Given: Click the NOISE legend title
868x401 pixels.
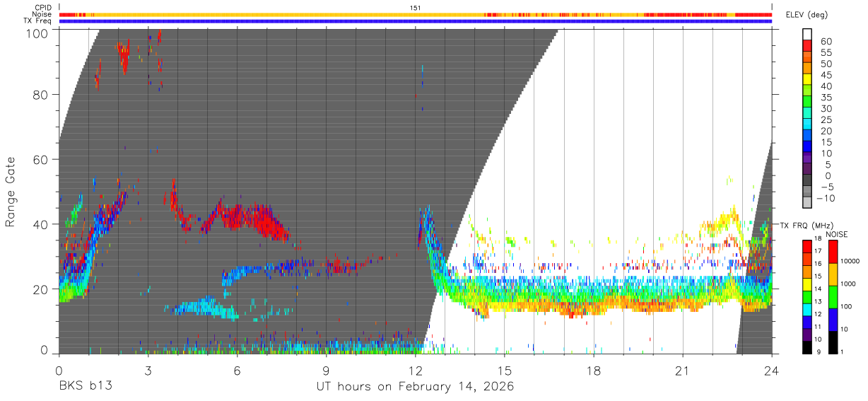Looking at the screenshot, I should pyautogui.click(x=835, y=234).
